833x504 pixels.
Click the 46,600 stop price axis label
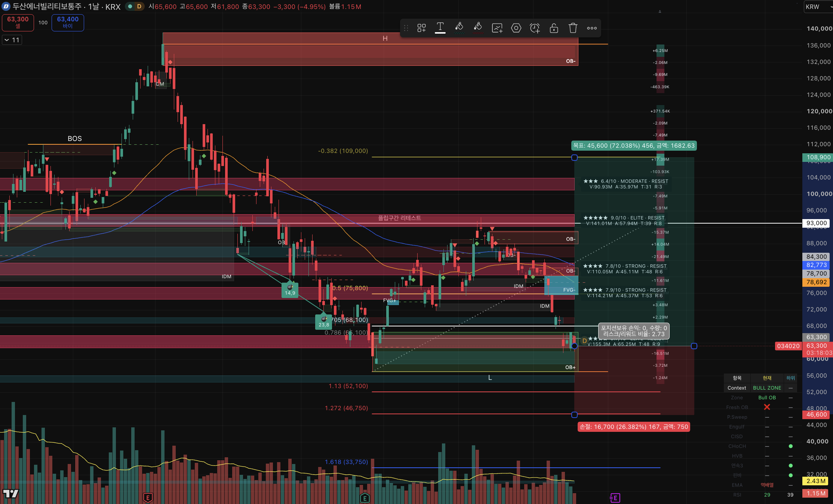coord(817,414)
